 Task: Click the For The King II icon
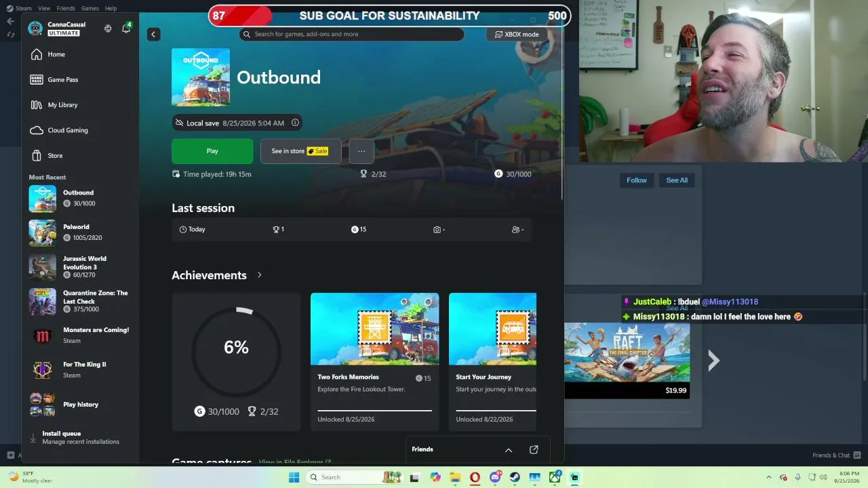pos(42,370)
